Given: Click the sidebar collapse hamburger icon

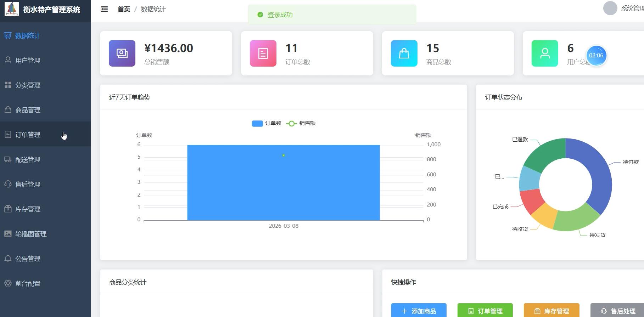Looking at the screenshot, I should coord(104,9).
